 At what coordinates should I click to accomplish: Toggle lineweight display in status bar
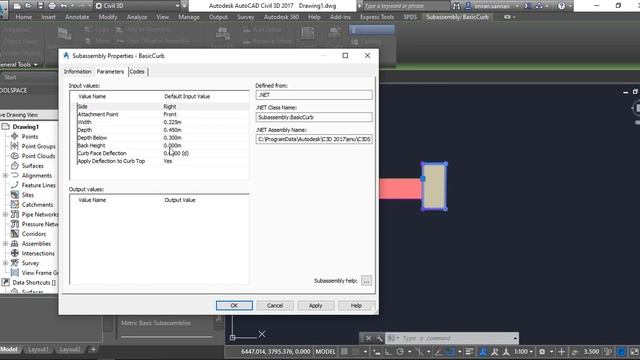pos(469,351)
